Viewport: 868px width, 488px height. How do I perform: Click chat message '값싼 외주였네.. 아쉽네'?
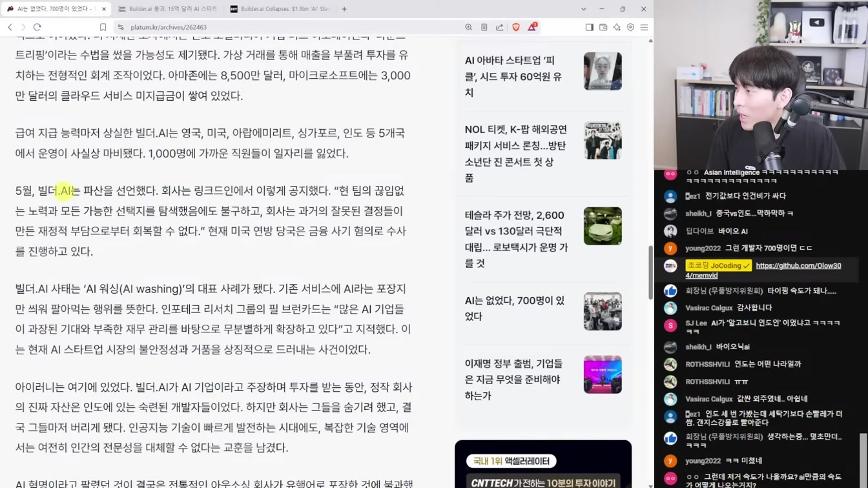pyautogui.click(x=774, y=399)
